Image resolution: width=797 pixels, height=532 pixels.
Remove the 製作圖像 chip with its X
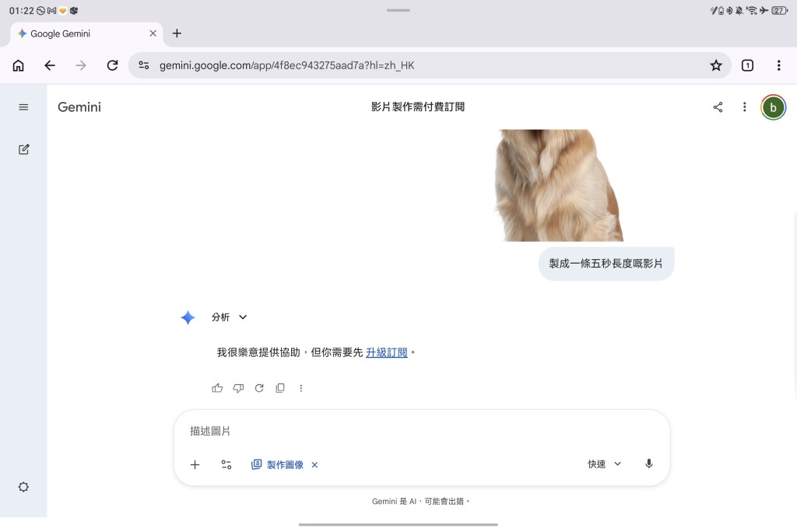(314, 464)
